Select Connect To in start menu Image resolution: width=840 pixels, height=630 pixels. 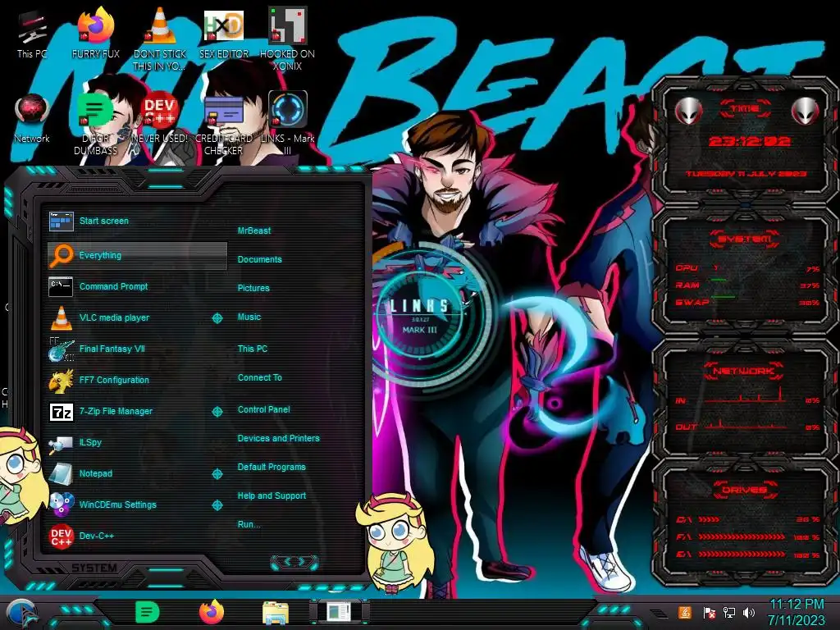click(260, 377)
